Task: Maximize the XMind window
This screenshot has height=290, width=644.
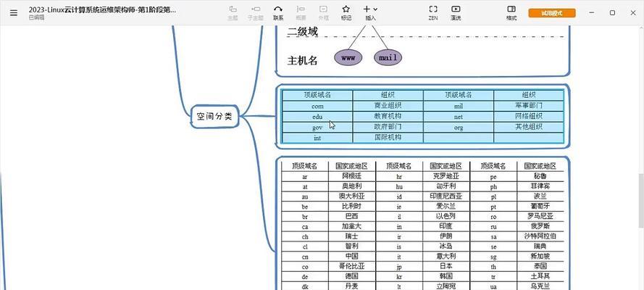Action: (612, 13)
